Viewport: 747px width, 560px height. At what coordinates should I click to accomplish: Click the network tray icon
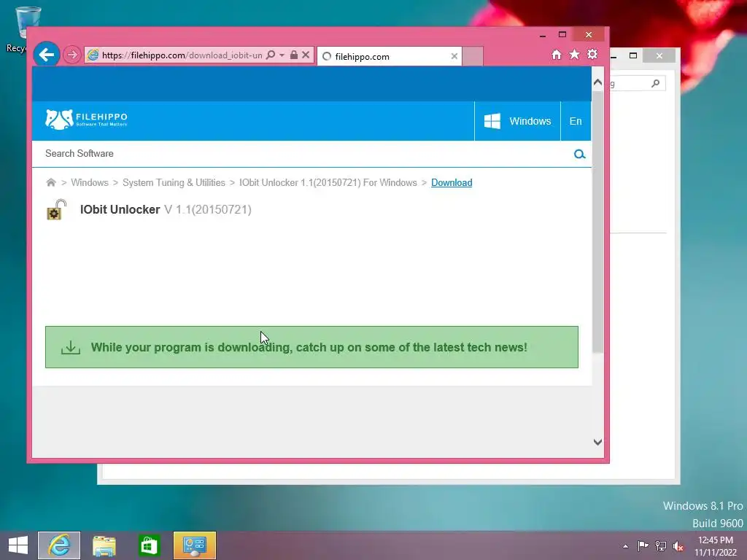coord(661,545)
